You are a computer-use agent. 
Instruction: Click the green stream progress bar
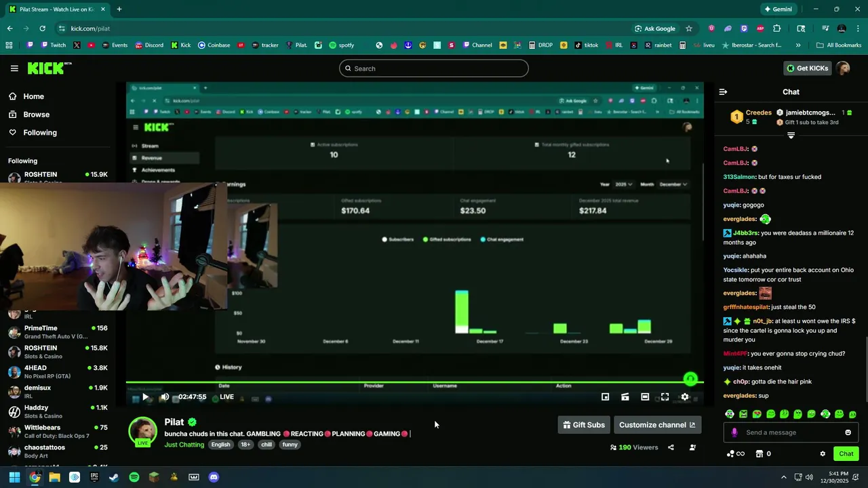[415, 383]
